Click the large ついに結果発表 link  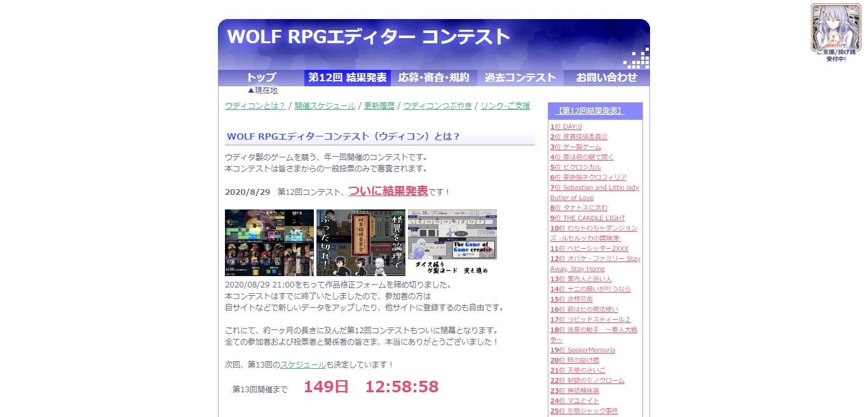388,191
